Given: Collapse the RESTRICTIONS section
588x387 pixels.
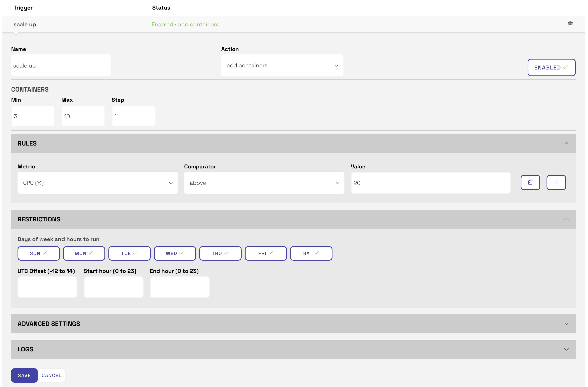Looking at the screenshot, I should pos(293,219).
